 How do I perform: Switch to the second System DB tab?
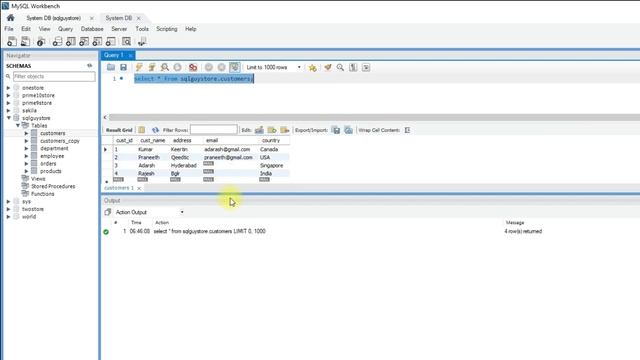[118, 18]
